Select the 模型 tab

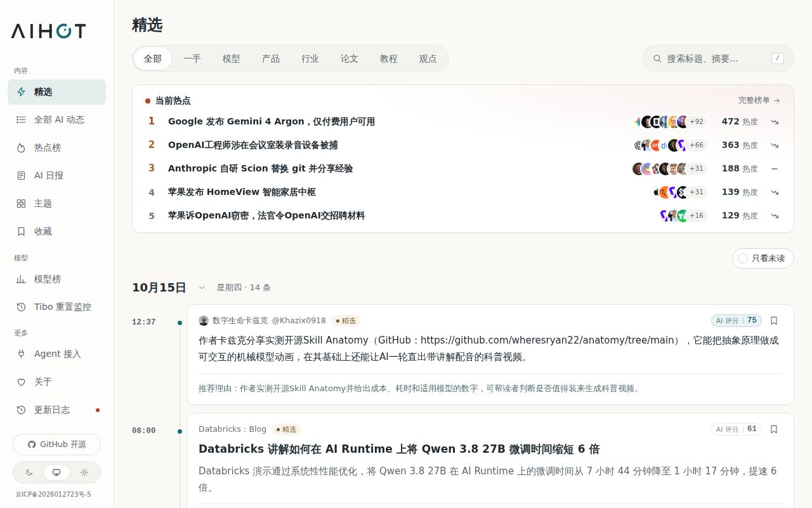tap(232, 58)
